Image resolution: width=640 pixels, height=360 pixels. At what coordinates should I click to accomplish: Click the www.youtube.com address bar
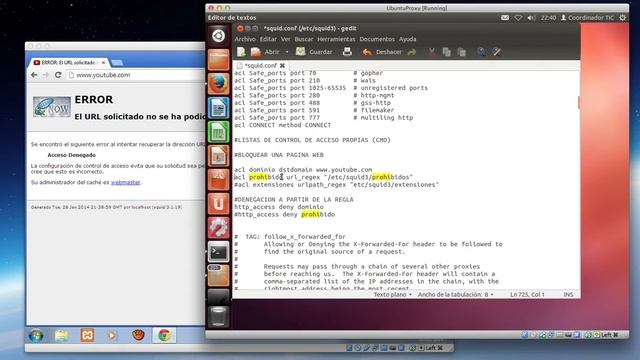pyautogui.click(x=136, y=75)
